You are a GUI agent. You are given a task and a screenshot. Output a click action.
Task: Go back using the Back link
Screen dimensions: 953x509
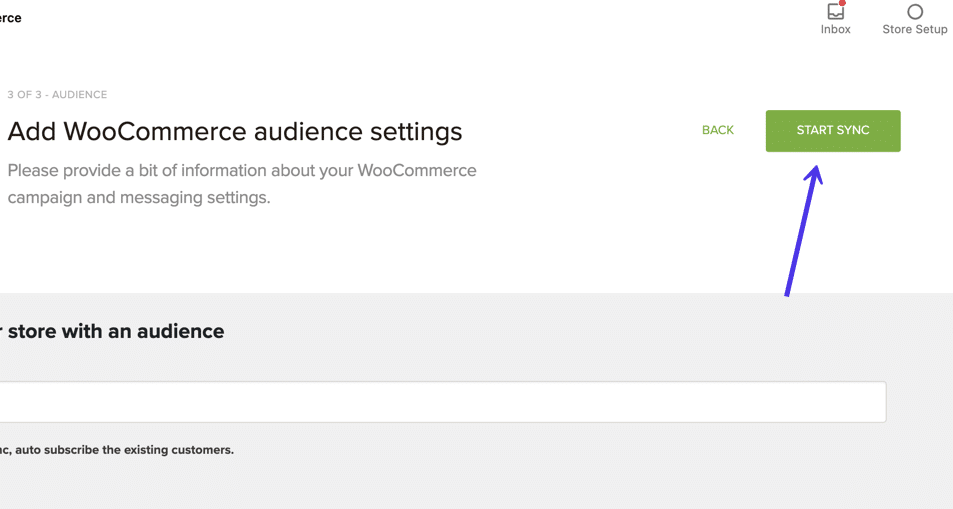[x=717, y=130]
